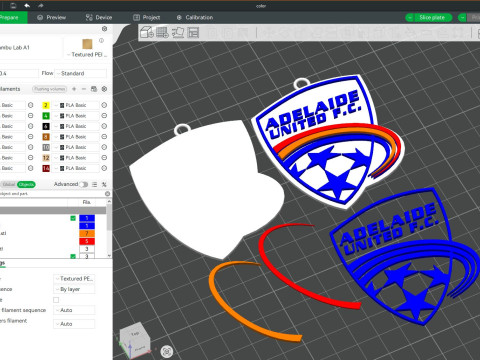Edit preset icon for filament 8
This screenshot has height=360, width=480.
click(x=104, y=137)
